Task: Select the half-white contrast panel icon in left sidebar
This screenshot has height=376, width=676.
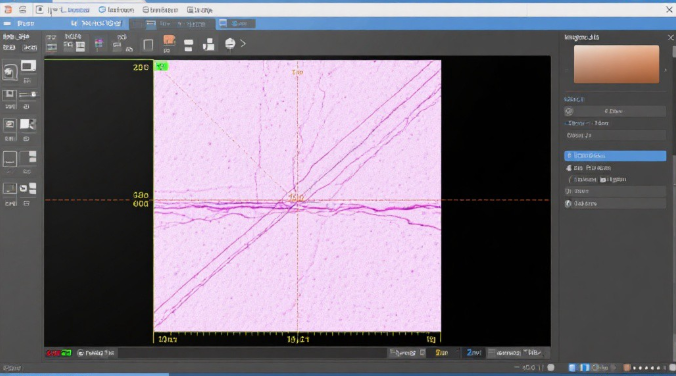Action: point(28,125)
